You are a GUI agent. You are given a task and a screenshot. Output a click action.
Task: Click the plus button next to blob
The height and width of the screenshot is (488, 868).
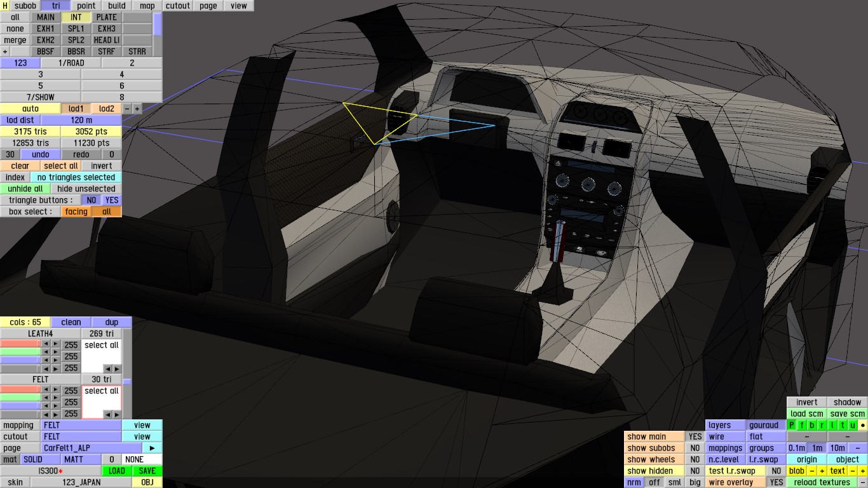point(822,471)
